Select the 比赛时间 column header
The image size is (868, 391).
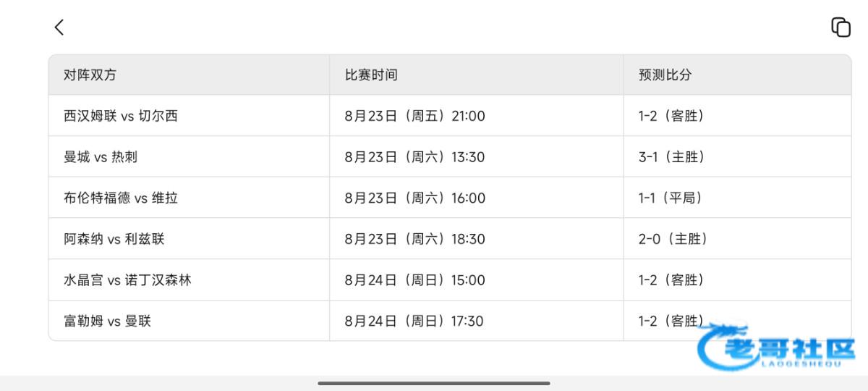pos(371,75)
